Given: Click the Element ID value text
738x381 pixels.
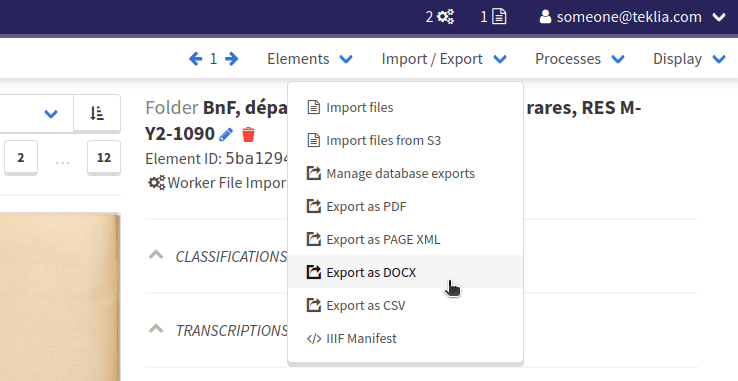Looking at the screenshot, I should [257, 159].
